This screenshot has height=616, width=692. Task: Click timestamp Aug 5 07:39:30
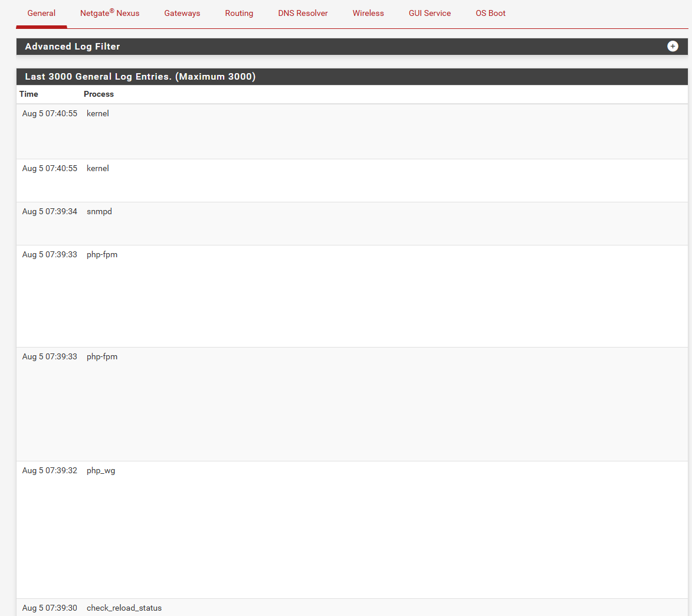tap(50, 608)
